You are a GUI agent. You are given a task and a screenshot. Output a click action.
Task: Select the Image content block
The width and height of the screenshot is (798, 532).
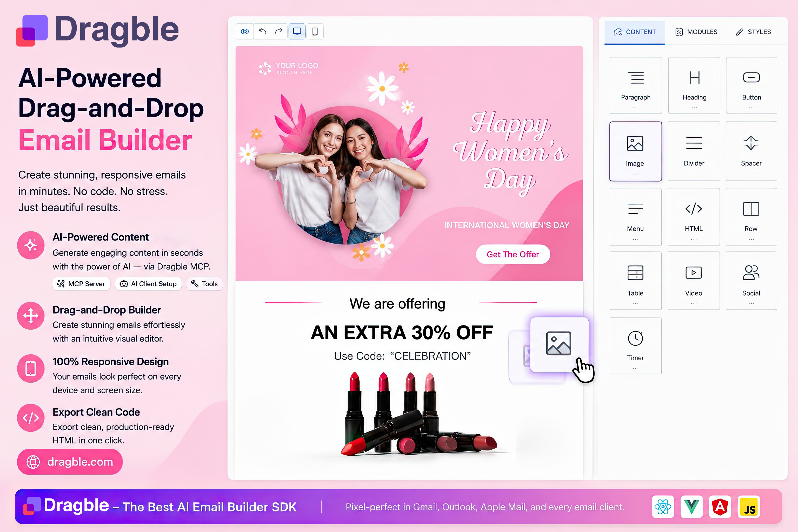(636, 151)
